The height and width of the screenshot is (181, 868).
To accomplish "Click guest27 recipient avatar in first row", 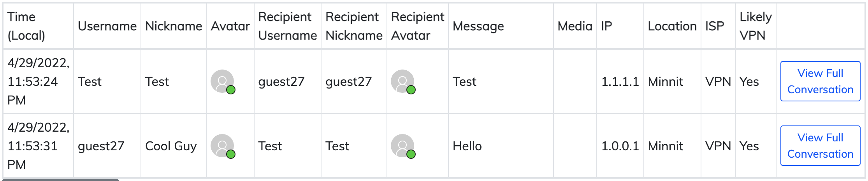I will pos(403,81).
